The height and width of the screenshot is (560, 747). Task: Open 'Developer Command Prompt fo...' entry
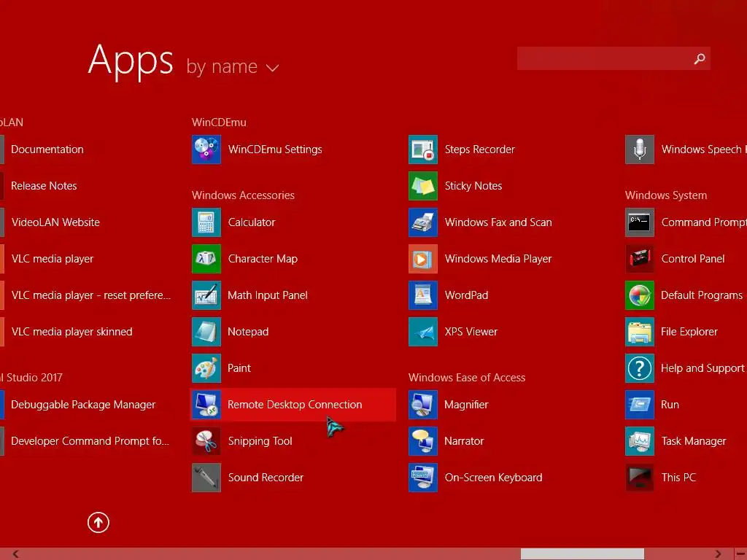pos(90,441)
